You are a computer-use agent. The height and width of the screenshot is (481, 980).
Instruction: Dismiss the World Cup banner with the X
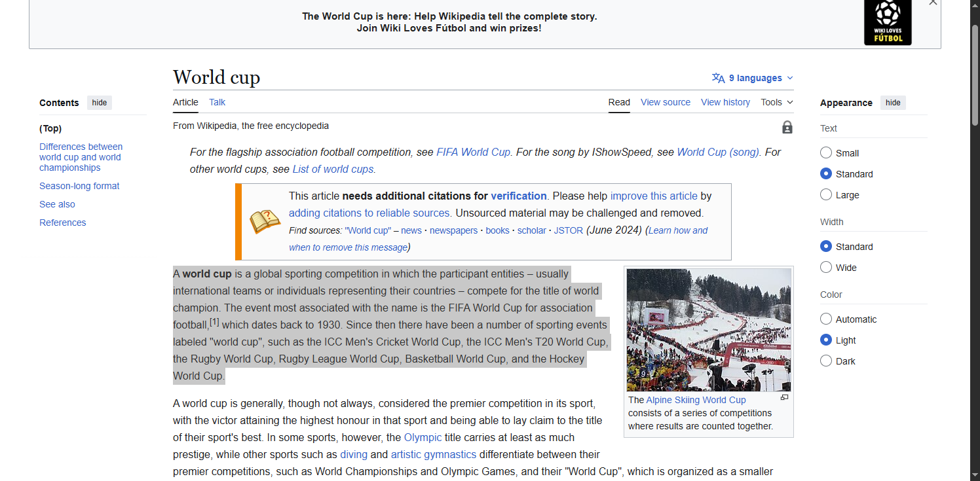coord(933,3)
